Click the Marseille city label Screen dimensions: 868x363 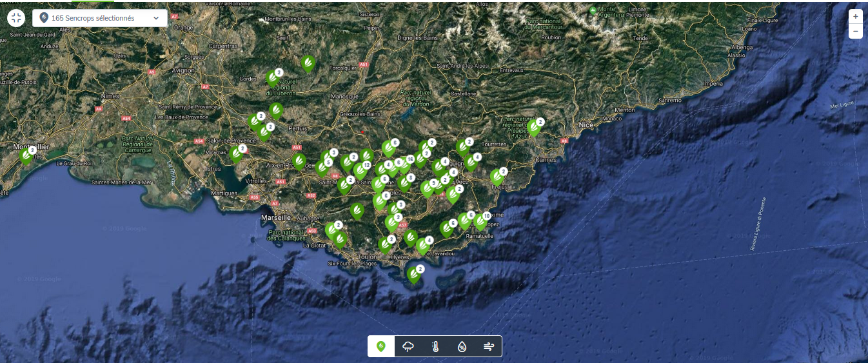(x=277, y=218)
